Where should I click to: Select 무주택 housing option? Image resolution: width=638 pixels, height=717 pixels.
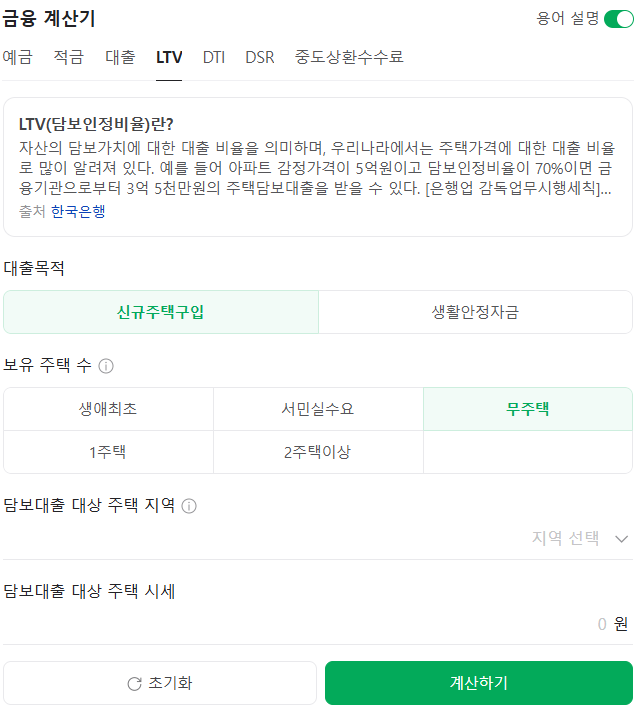527,409
